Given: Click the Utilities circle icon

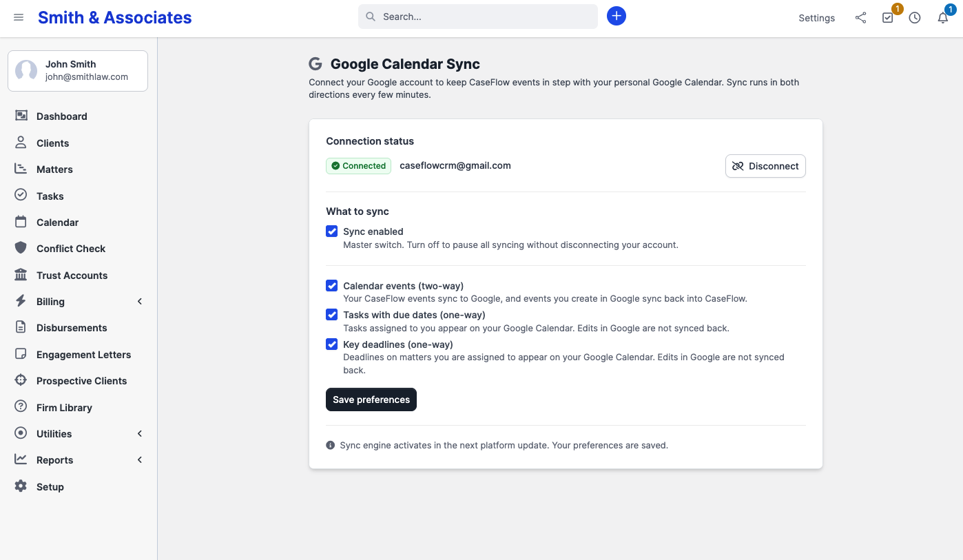Looking at the screenshot, I should point(21,433).
